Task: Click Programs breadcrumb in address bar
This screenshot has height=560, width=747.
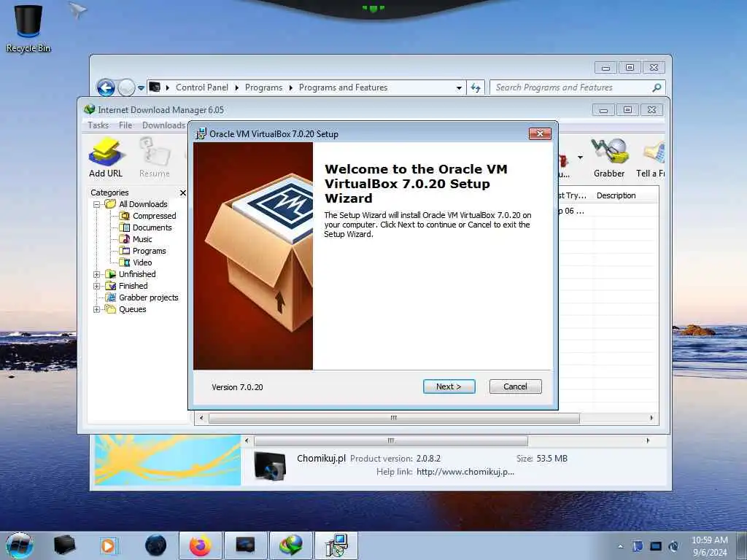Action: click(x=263, y=87)
